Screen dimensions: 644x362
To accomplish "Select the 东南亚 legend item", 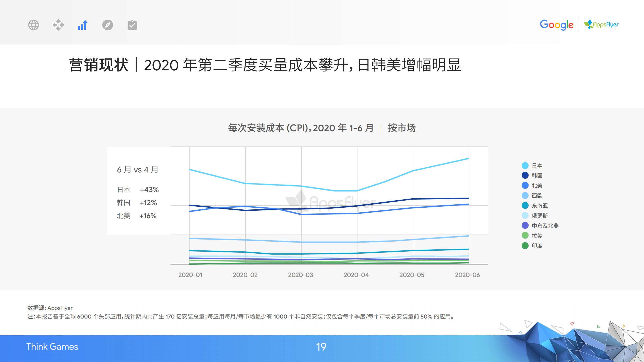I will (539, 206).
